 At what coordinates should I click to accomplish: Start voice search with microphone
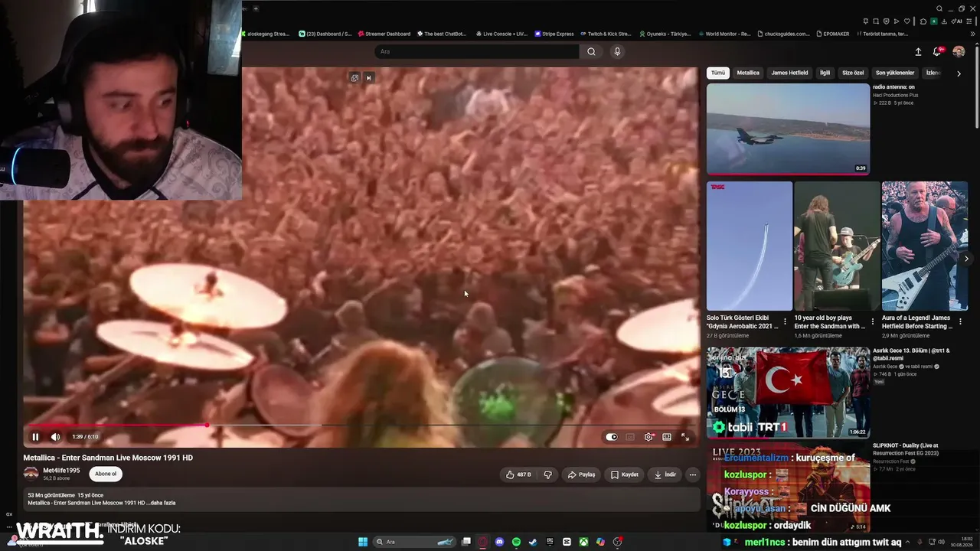[617, 51]
